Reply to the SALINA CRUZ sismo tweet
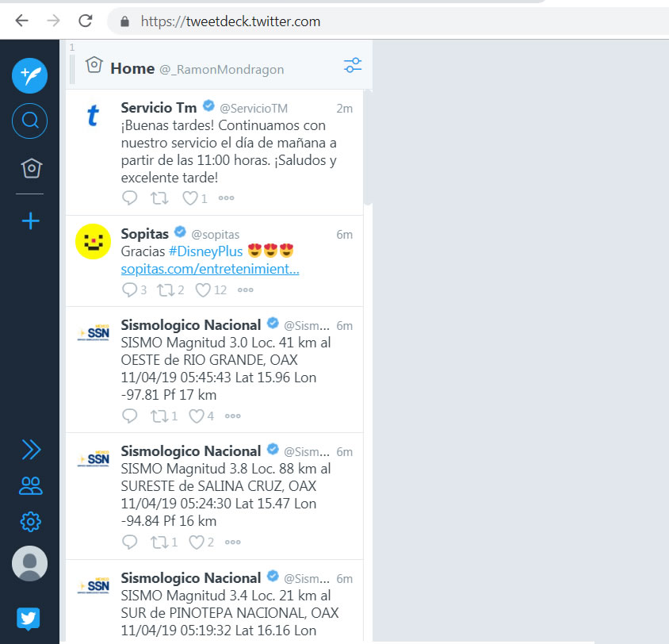 click(x=130, y=542)
